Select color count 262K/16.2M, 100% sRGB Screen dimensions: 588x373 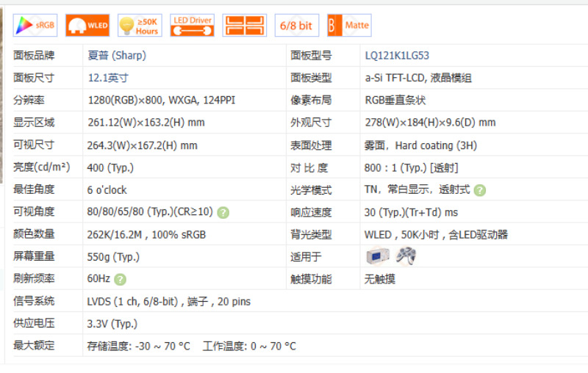146,235
